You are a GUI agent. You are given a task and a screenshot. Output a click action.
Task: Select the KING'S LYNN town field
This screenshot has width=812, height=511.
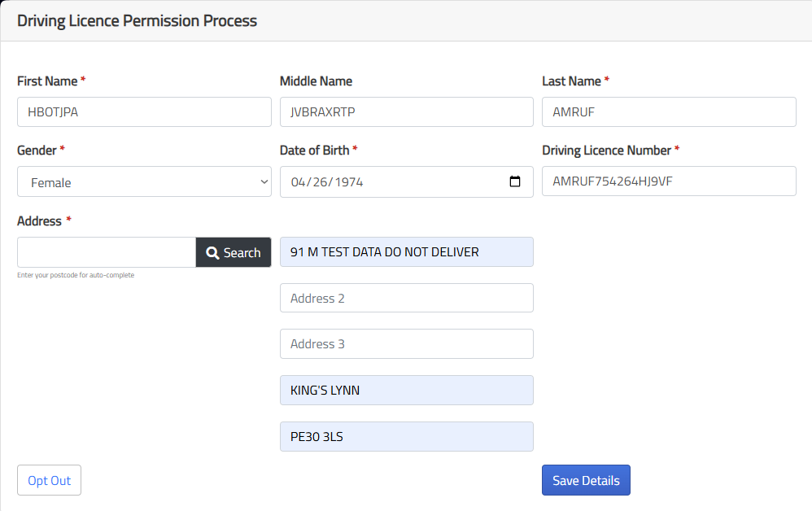pyautogui.click(x=406, y=390)
